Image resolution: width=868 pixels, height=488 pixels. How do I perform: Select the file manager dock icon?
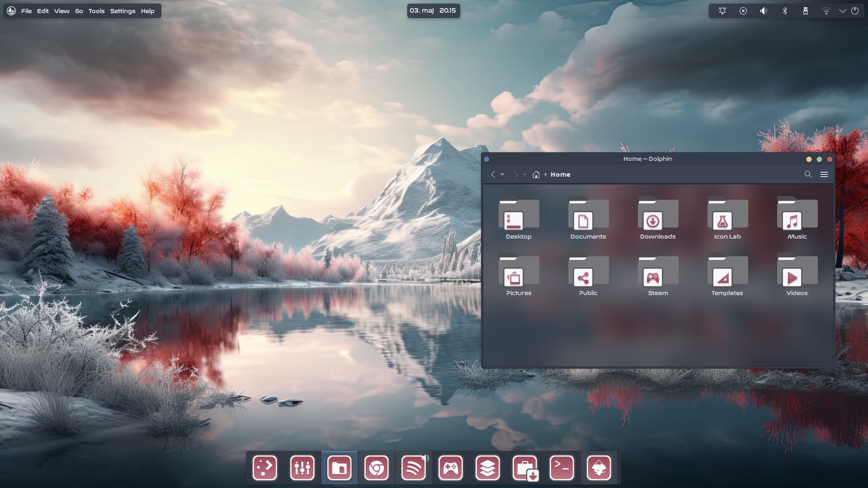tap(339, 468)
